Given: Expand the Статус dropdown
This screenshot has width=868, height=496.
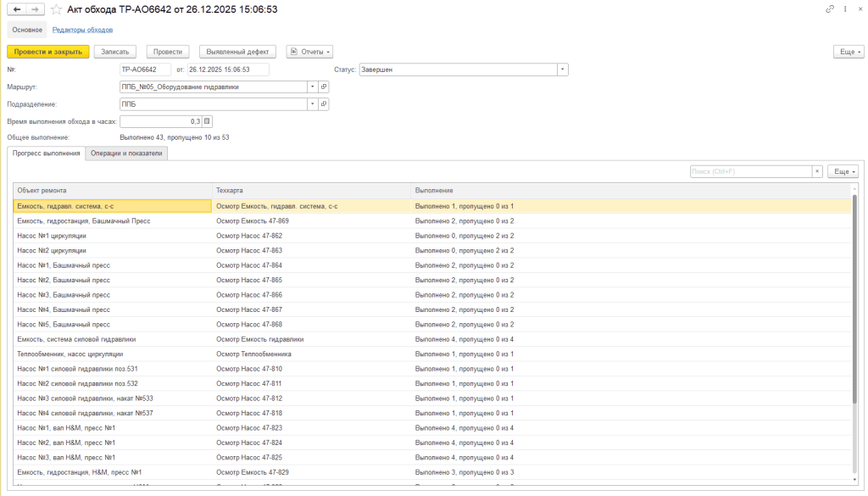Looking at the screenshot, I should coord(563,70).
